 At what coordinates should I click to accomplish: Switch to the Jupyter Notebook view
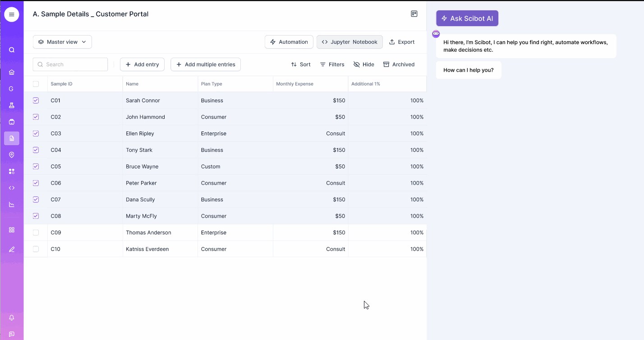coord(350,41)
